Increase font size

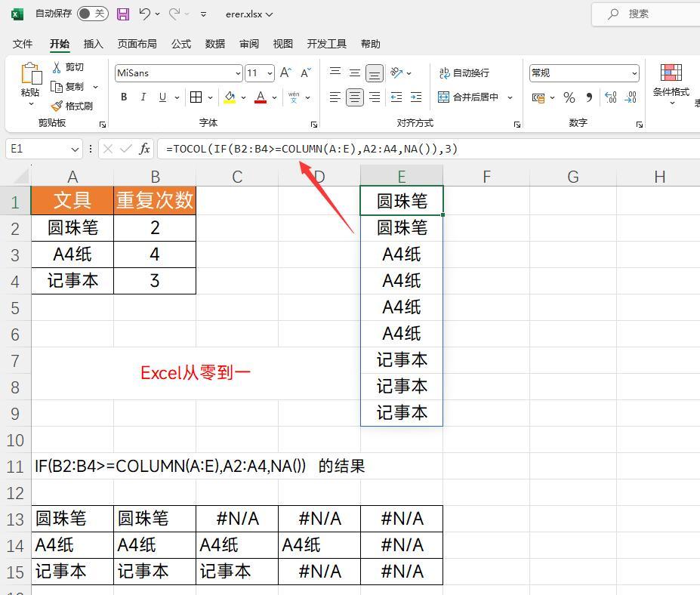point(285,72)
